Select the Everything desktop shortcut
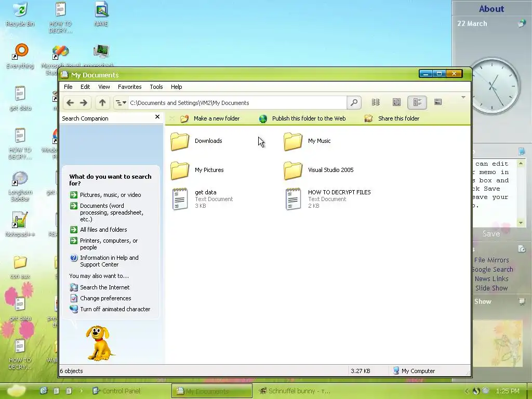Image resolution: width=532 pixels, height=399 pixels. (20, 56)
